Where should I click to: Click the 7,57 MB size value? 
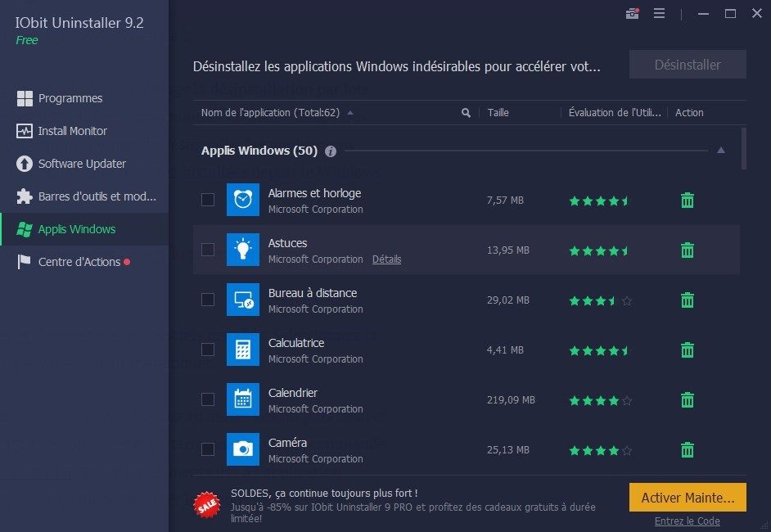pos(505,201)
